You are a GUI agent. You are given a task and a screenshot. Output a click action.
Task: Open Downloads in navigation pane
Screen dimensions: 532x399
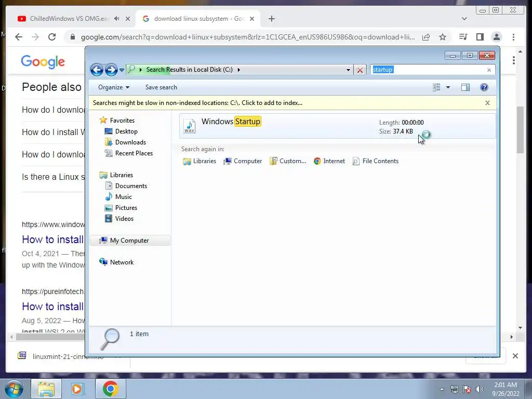pos(125,142)
